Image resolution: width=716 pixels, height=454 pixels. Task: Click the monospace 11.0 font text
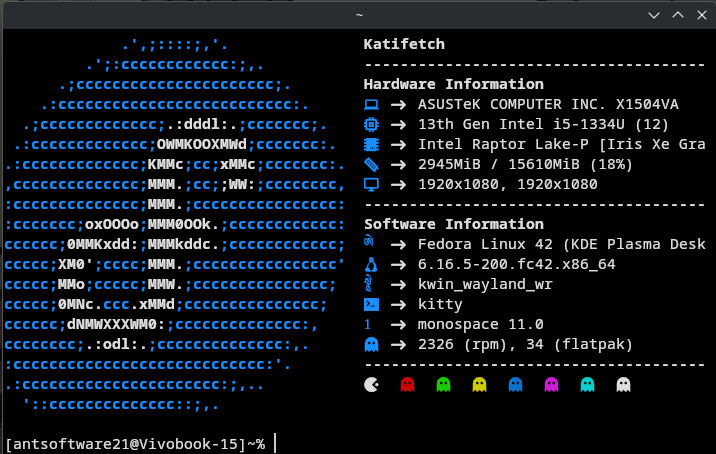tap(481, 324)
